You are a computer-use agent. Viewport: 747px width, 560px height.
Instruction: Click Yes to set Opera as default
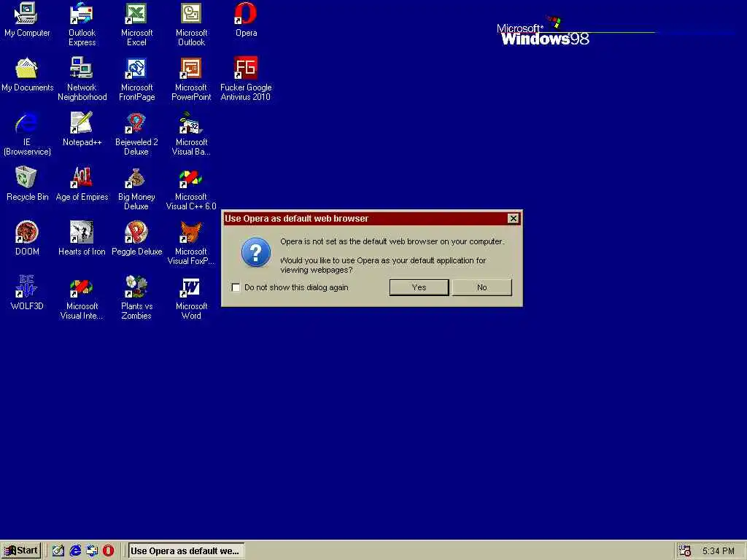419,287
